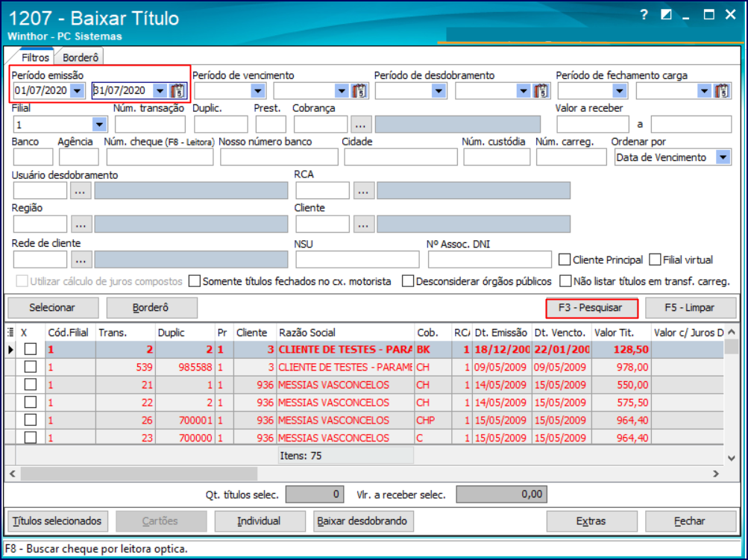This screenshot has height=560, width=748.
Task: Open the Extras button
Action: click(591, 521)
